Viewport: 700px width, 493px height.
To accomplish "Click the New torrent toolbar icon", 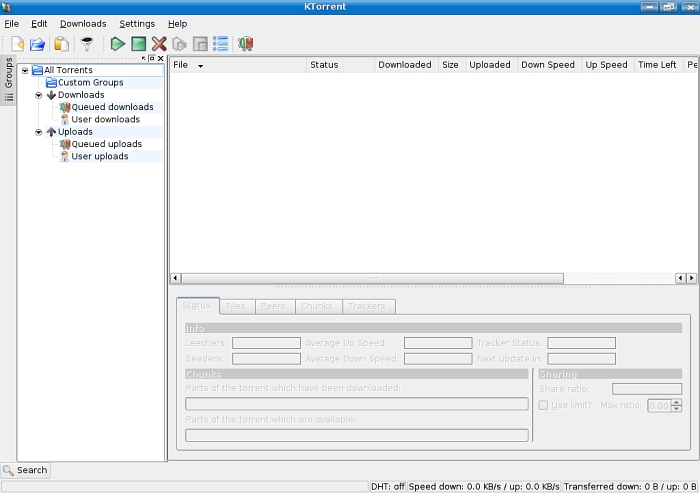I will click(17, 44).
